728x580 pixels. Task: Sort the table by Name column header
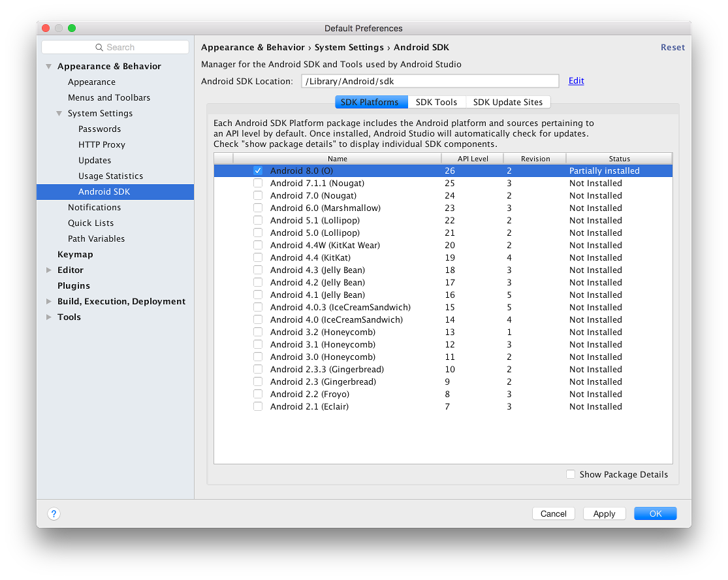(x=337, y=158)
